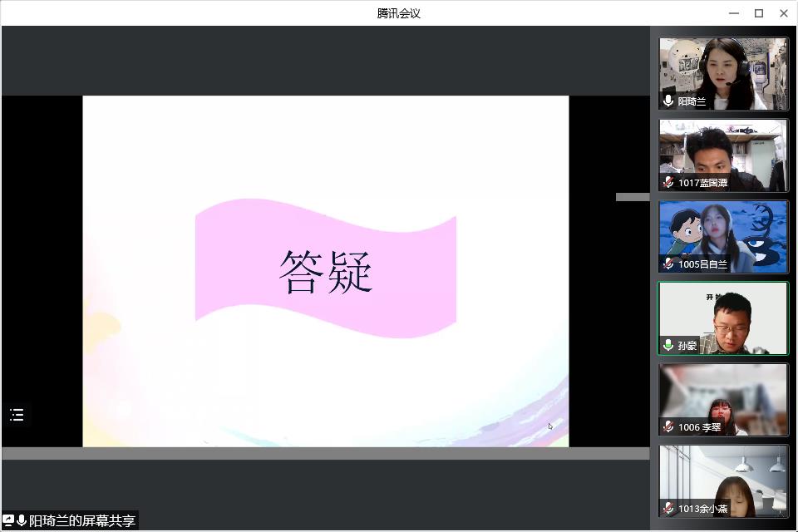Click the muted mic icon for 1005吕自兰

[x=668, y=264]
